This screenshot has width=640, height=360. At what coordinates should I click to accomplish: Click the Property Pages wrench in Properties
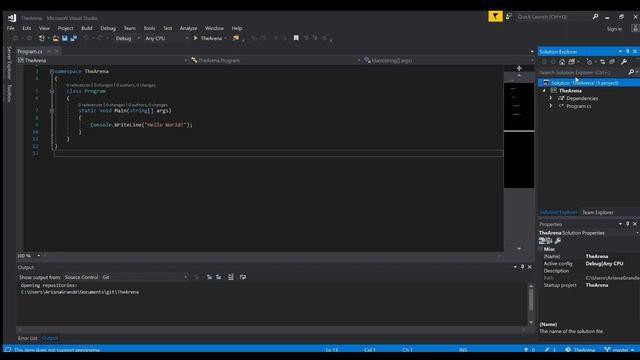[558, 241]
